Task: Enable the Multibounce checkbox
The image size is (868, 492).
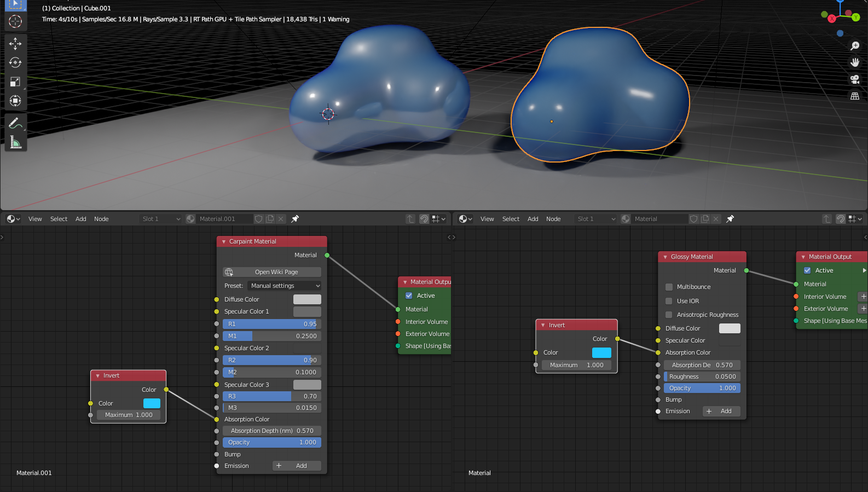Action: (x=669, y=287)
